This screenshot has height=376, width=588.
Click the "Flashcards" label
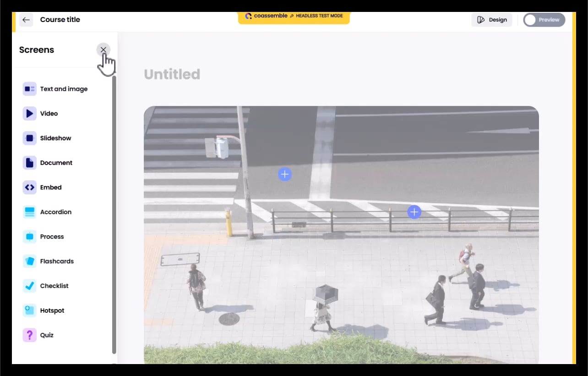point(57,261)
